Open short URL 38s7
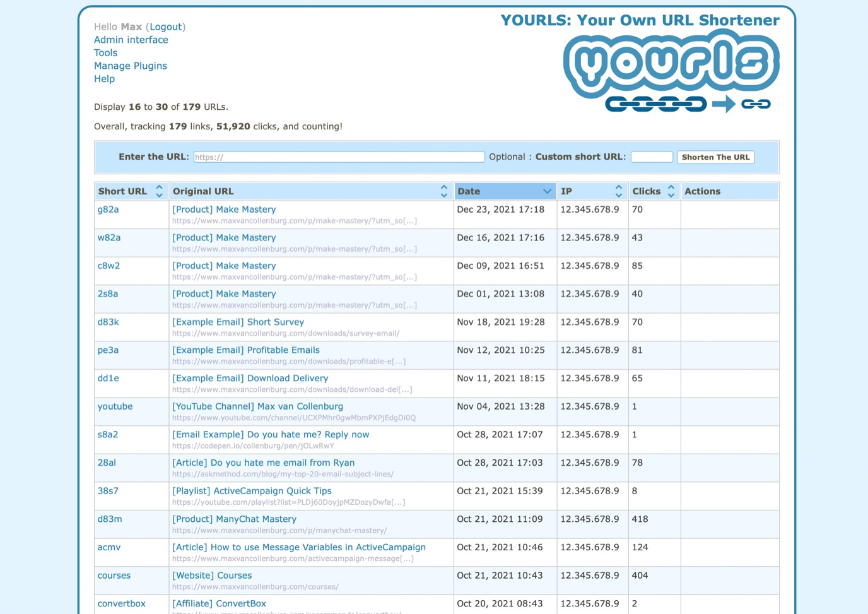The width and height of the screenshot is (868, 614). pos(108,491)
